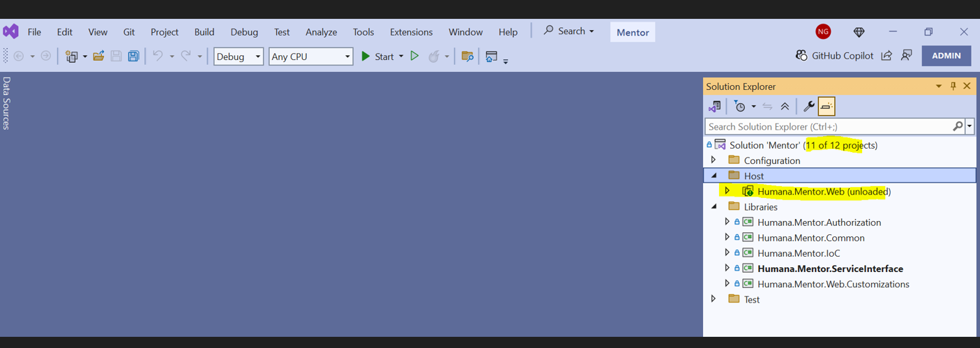Click the Search button in title bar
The image size is (980, 348).
click(x=568, y=31)
